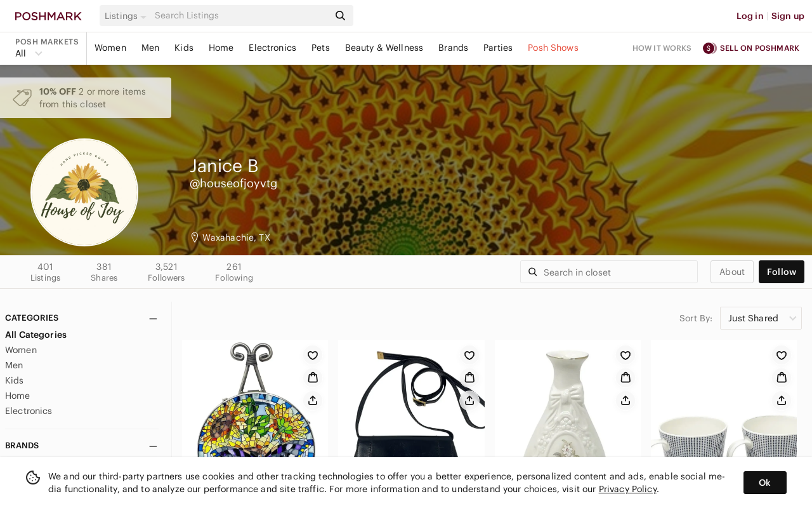Collapse the Categories filter section
The image size is (812, 508).
[x=153, y=319]
